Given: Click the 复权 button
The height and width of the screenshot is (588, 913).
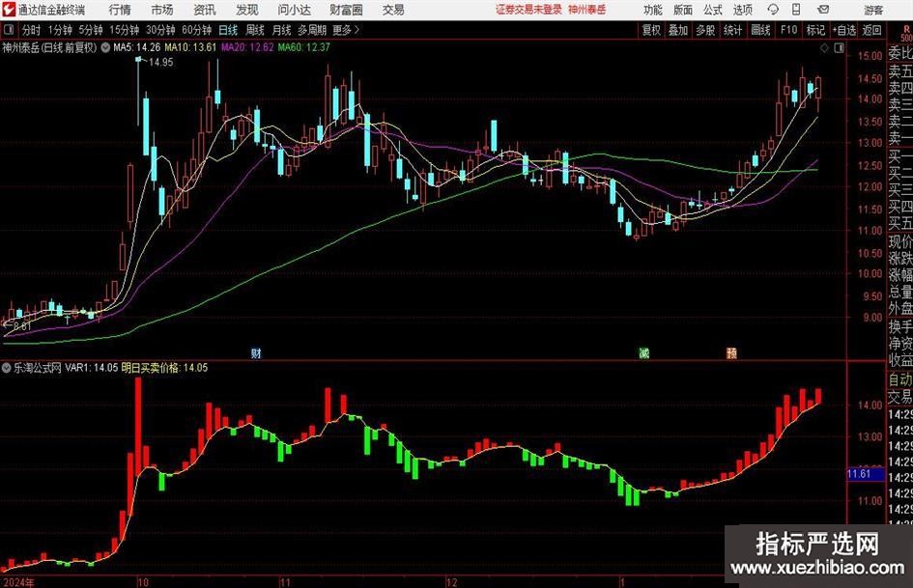Looking at the screenshot, I should point(651,30).
